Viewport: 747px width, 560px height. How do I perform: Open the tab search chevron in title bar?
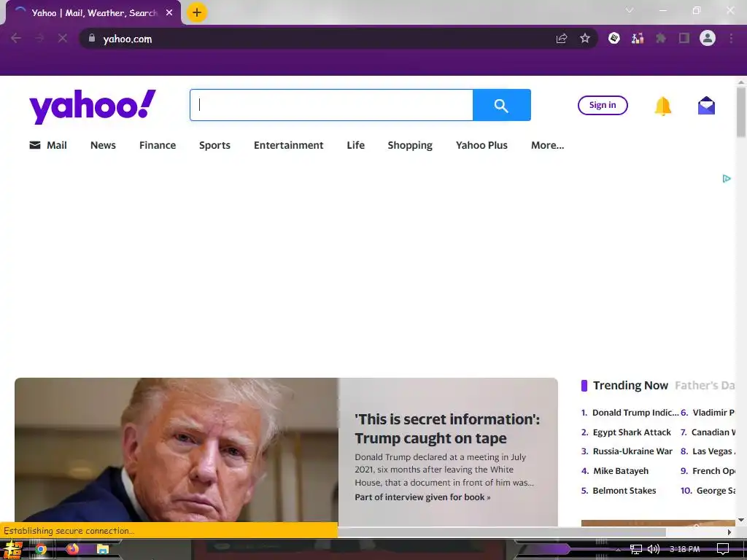tap(630, 10)
